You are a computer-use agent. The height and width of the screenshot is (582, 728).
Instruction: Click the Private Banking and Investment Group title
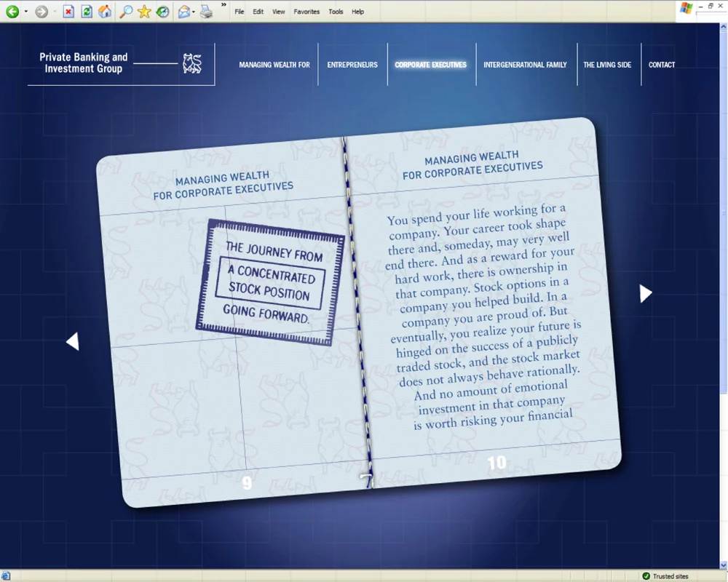click(x=84, y=63)
